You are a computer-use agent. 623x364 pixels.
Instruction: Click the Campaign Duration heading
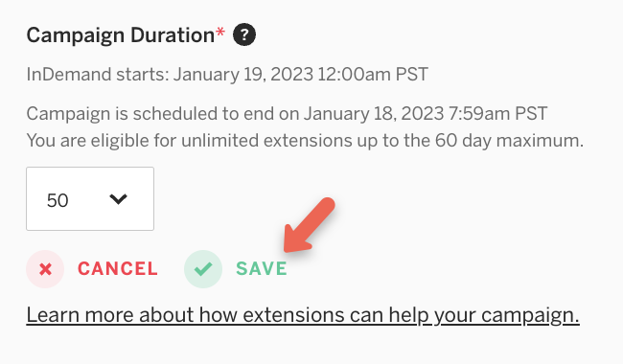pyautogui.click(x=121, y=35)
